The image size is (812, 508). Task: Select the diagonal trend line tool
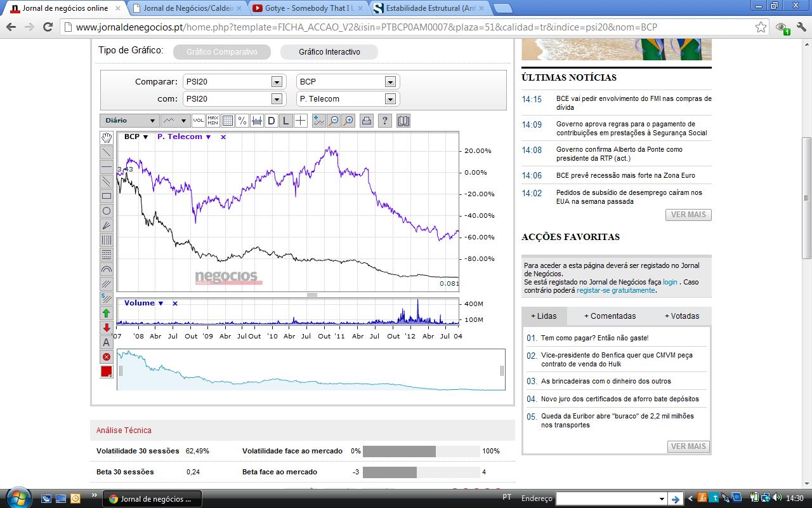(107, 152)
